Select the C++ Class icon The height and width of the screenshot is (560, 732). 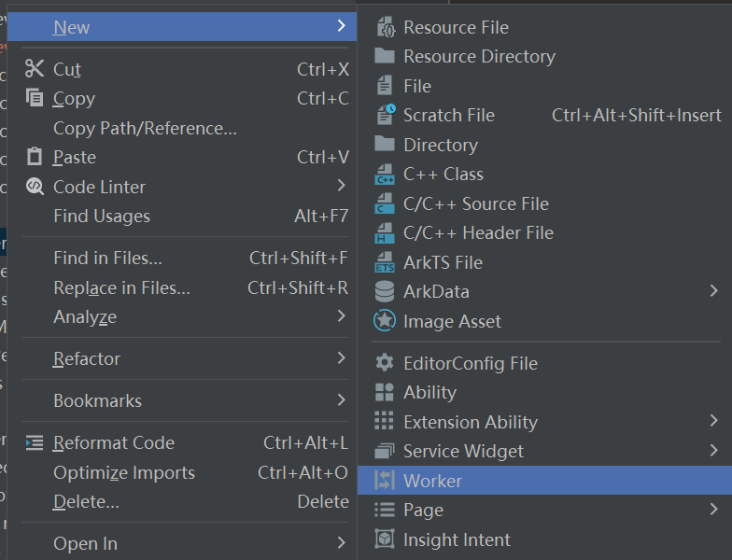(x=385, y=175)
